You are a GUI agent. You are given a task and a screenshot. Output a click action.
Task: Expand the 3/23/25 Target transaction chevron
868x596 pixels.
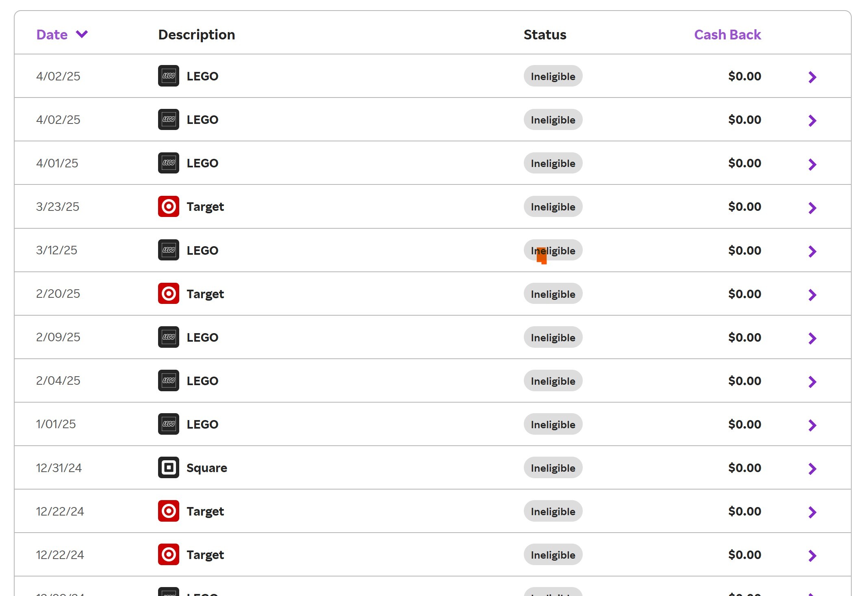click(x=812, y=208)
